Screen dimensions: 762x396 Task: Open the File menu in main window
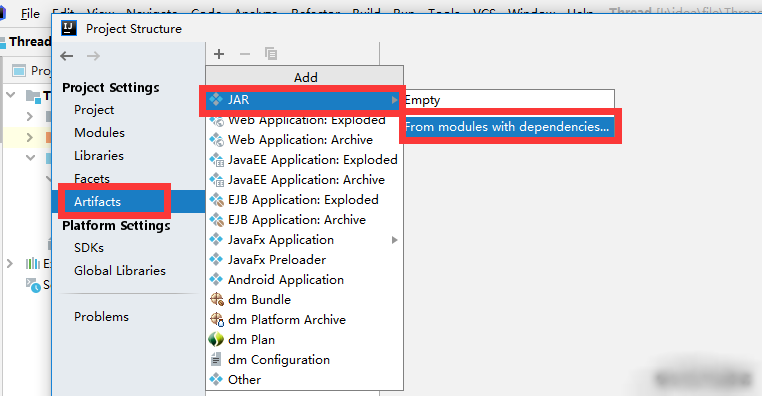pyautogui.click(x=30, y=14)
